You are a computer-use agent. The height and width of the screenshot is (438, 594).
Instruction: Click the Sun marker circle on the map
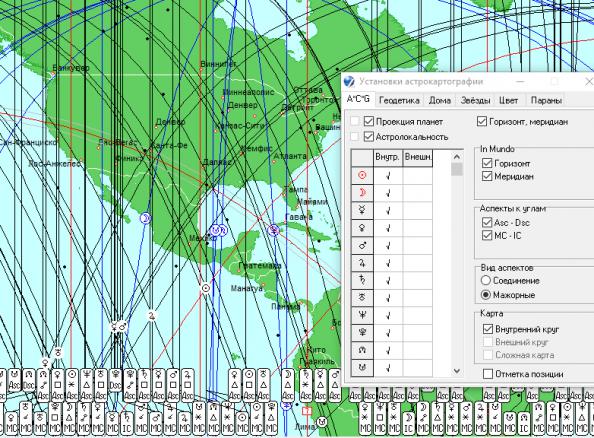[206, 288]
